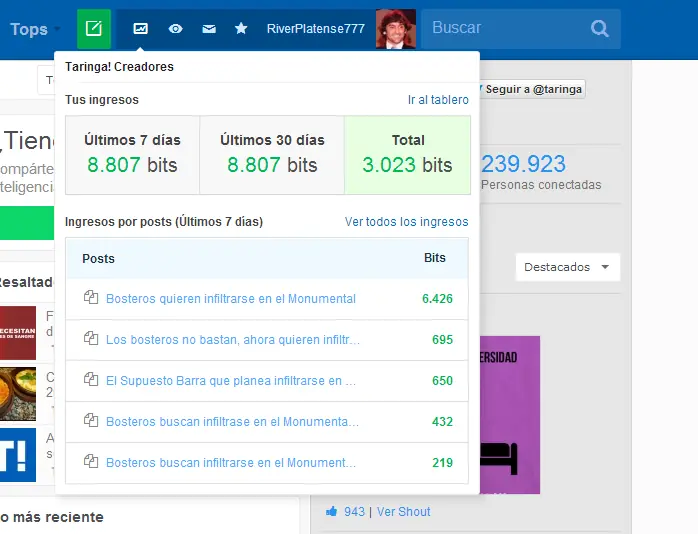The width and height of the screenshot is (698, 534).
Task: Click the 650 bits value
Action: click(x=442, y=380)
